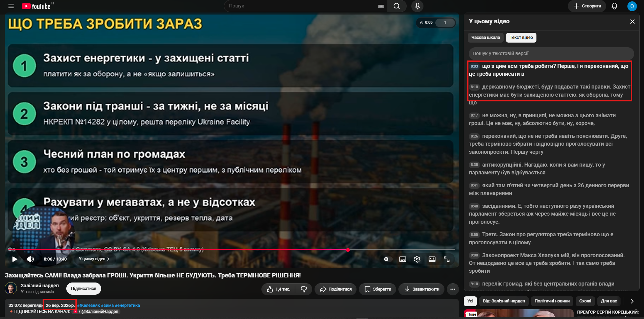Play the video
This screenshot has width=644, height=319.
(15, 259)
